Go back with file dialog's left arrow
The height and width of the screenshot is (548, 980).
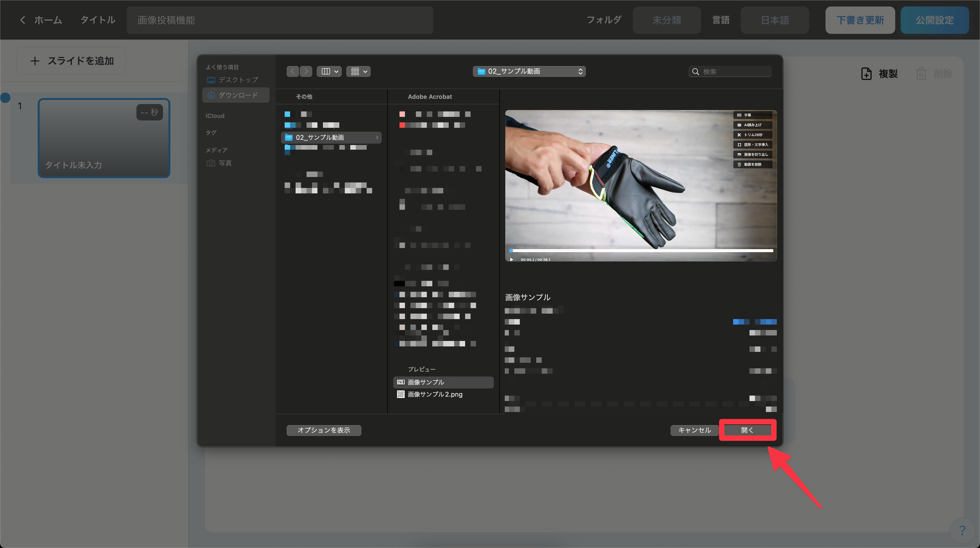tap(293, 71)
